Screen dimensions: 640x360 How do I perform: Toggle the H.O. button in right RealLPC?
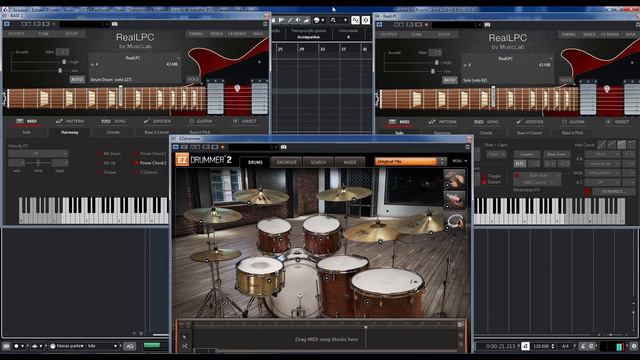[x=520, y=163]
